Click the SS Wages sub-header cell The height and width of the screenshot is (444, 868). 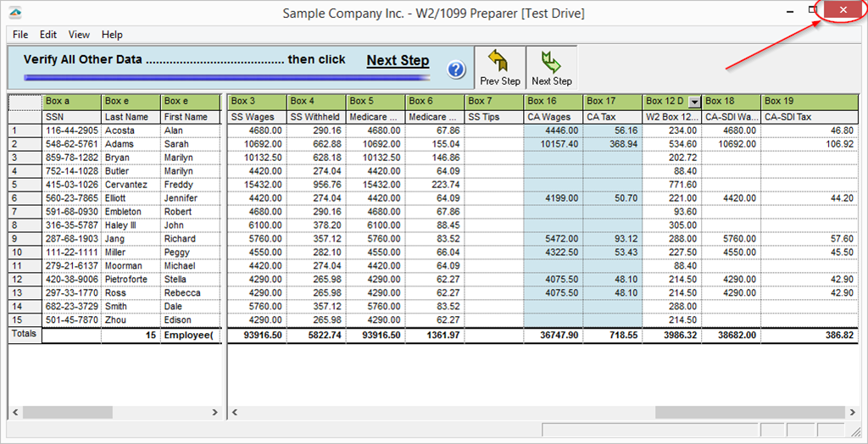click(x=257, y=117)
